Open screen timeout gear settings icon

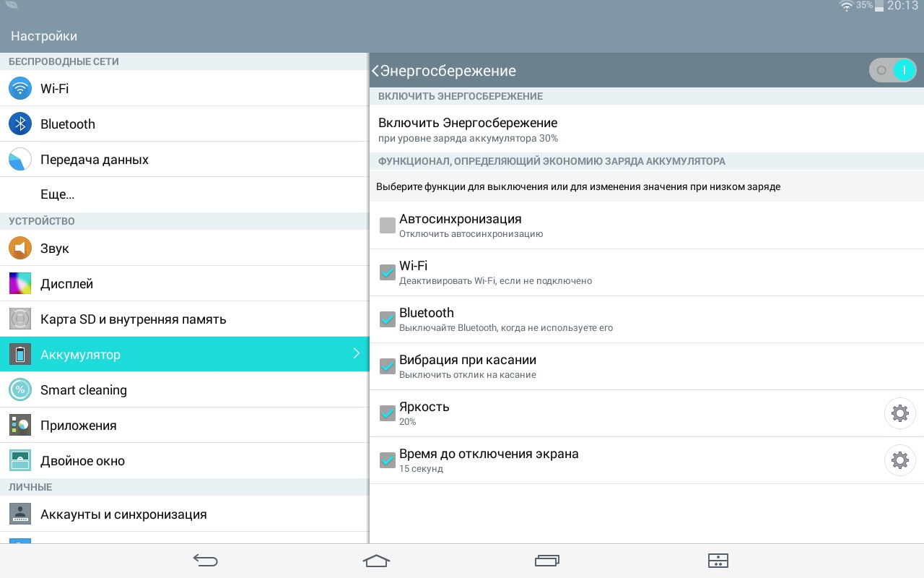point(899,460)
